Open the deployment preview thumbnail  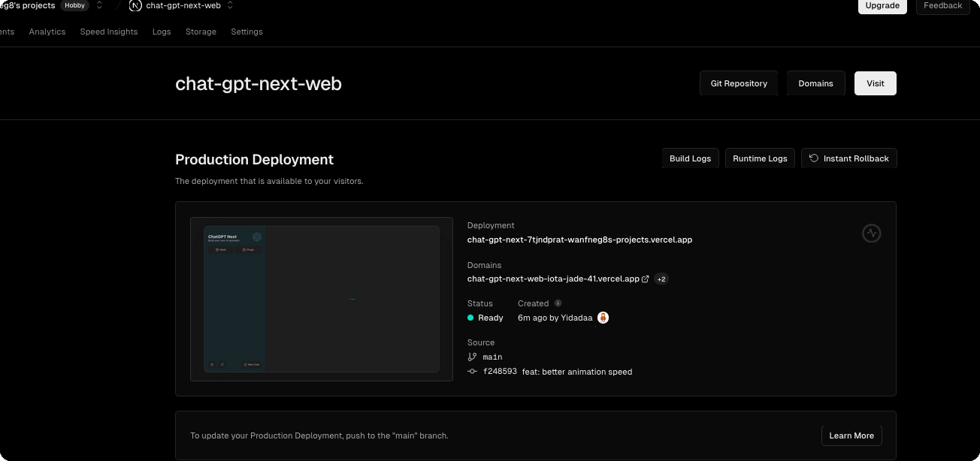coord(322,300)
